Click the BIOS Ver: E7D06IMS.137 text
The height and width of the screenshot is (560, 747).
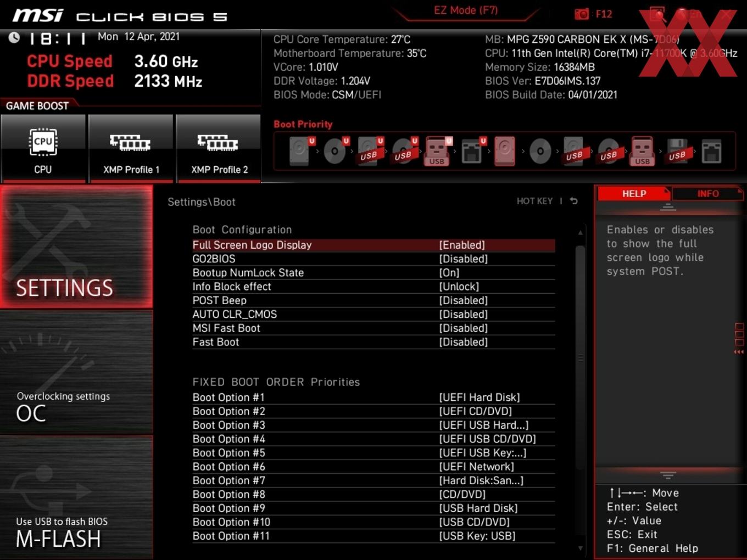tap(543, 81)
